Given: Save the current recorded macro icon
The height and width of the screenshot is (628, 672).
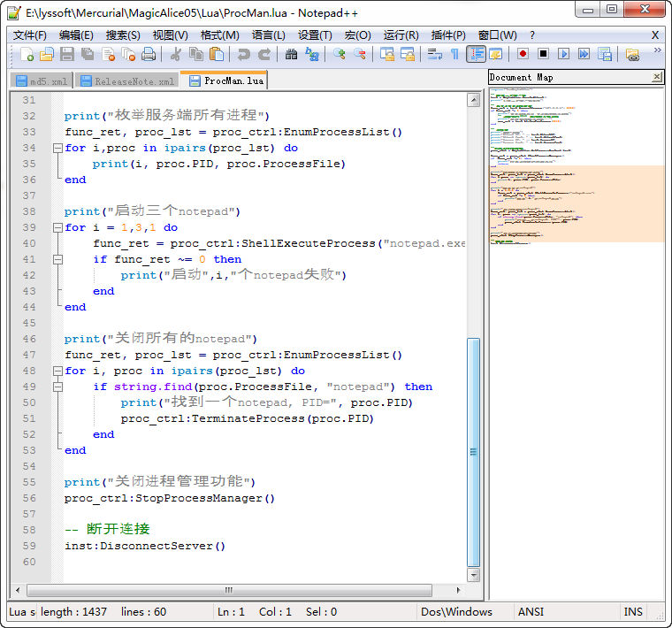Looking at the screenshot, I should pos(604,54).
